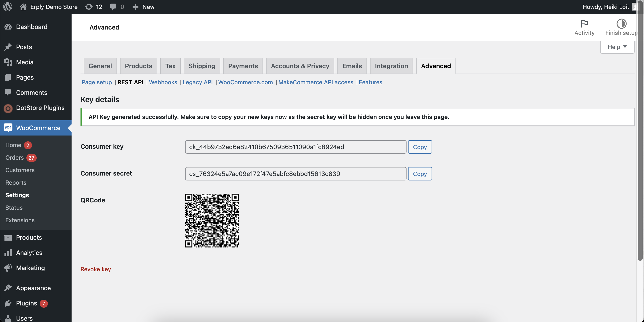Go to the Emails tab
Screen dimensions: 644x322
[352, 66]
